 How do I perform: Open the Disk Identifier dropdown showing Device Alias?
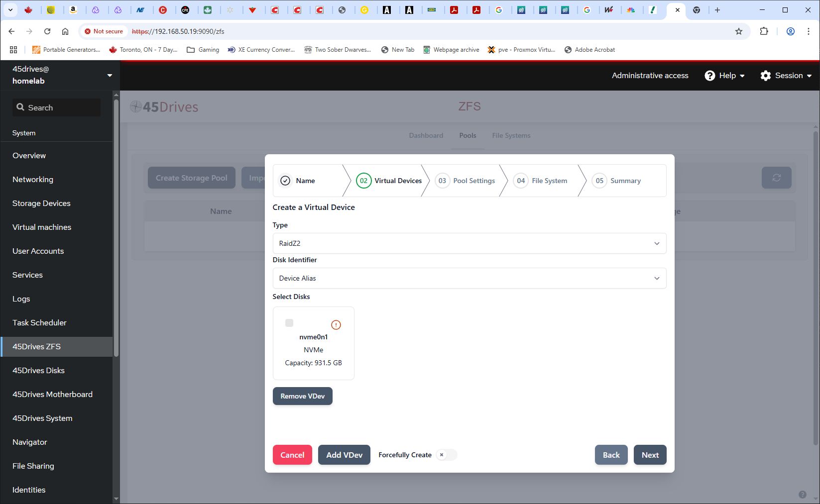[469, 278]
